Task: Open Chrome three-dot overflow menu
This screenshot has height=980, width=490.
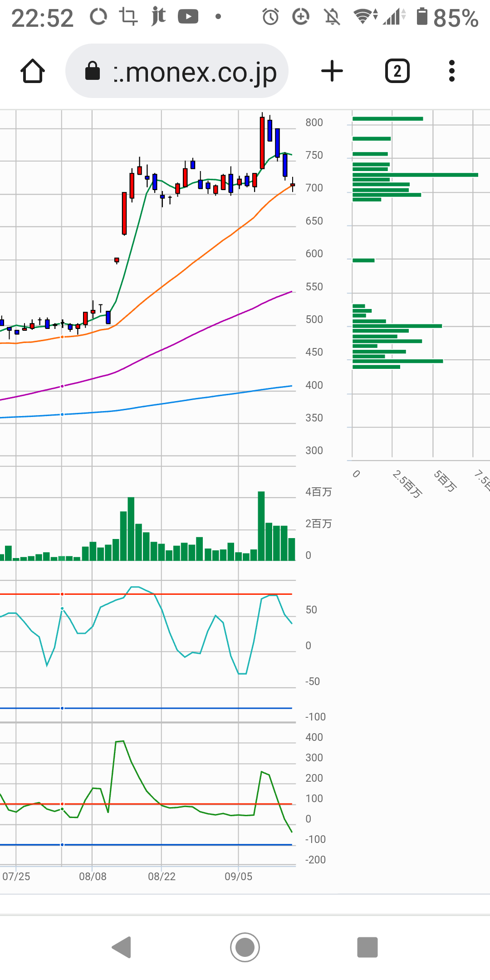Action: coord(451,71)
